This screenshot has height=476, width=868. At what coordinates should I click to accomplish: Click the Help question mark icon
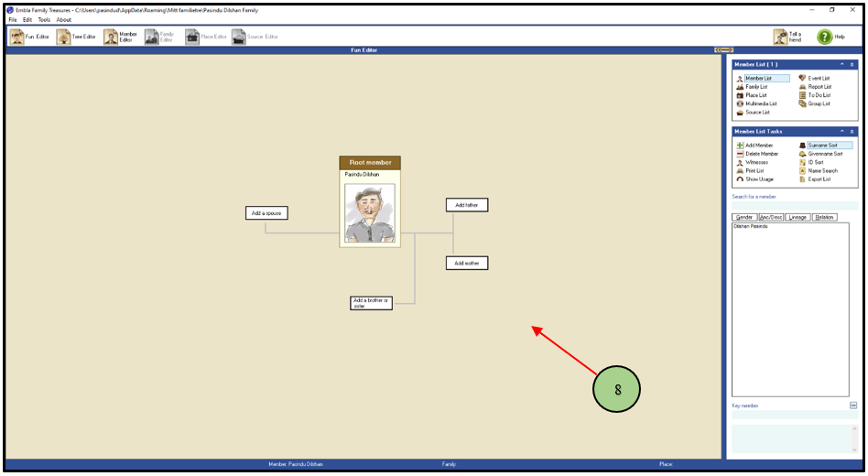tap(824, 37)
